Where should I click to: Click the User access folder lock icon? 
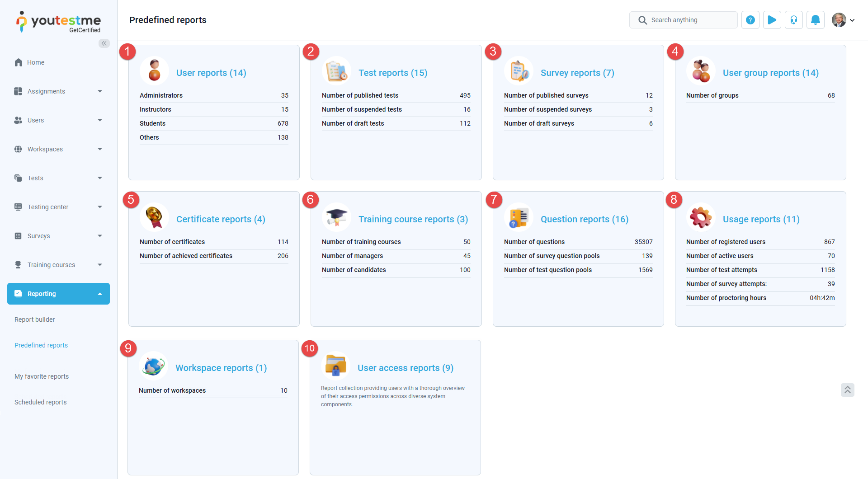(x=336, y=366)
